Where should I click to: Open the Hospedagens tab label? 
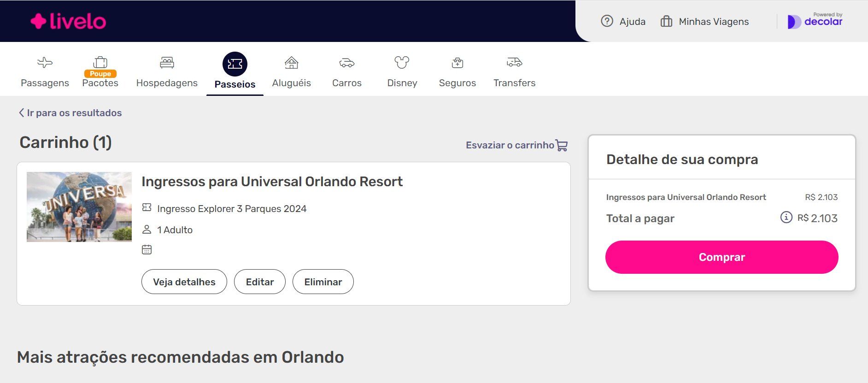[167, 83]
